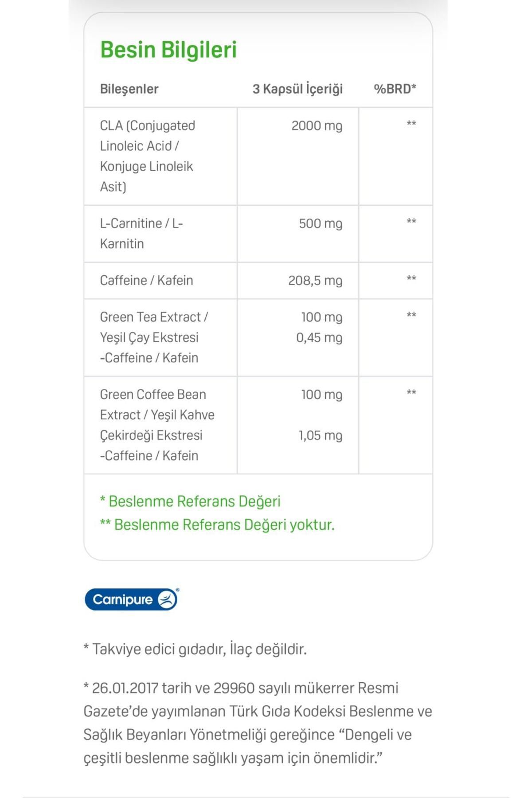
Task: Select the Bileşenler column header
Action: (129, 89)
